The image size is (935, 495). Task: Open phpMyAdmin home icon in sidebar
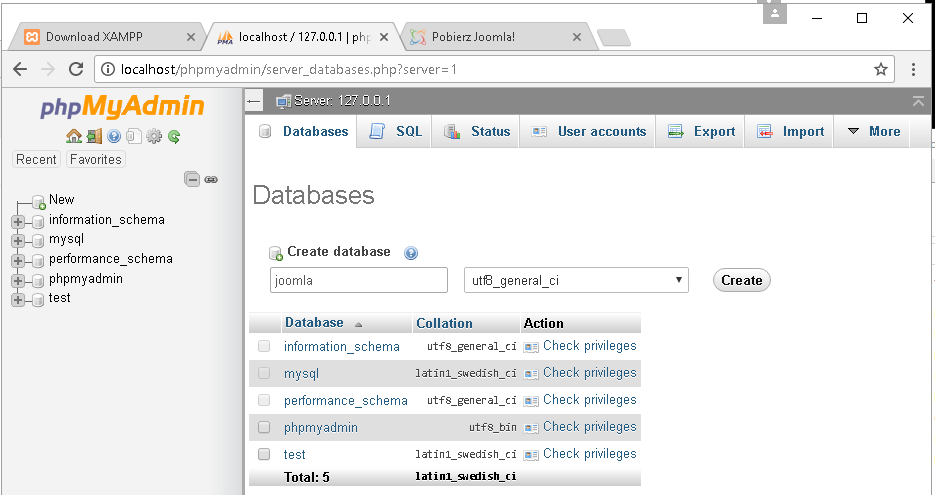point(74,136)
